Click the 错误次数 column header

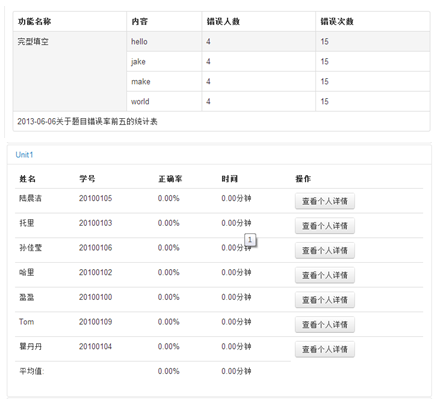pyautogui.click(x=337, y=22)
